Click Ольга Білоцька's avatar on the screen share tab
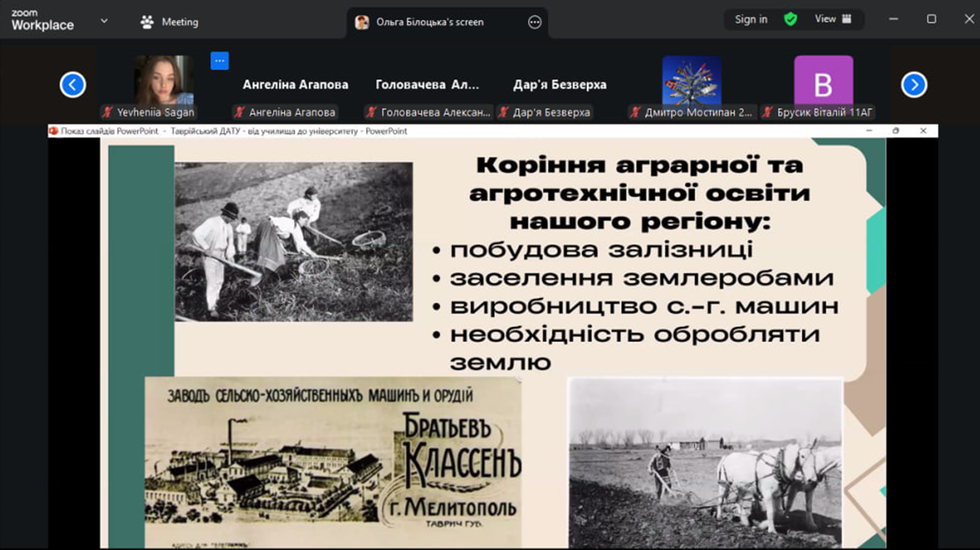This screenshot has height=550, width=980. pos(362,22)
